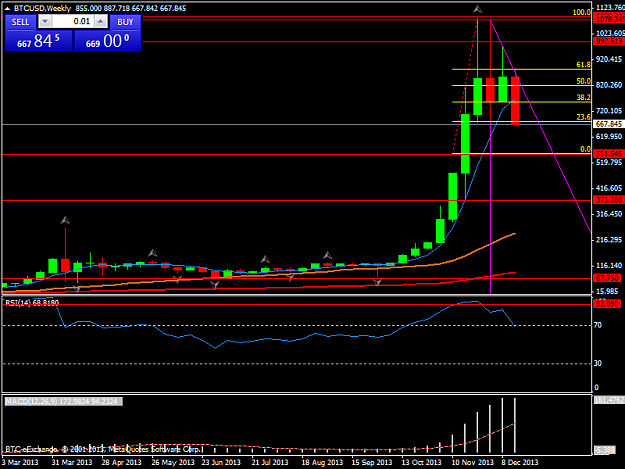Select the 551.545 red price label
The image size is (625, 469).
click(609, 154)
